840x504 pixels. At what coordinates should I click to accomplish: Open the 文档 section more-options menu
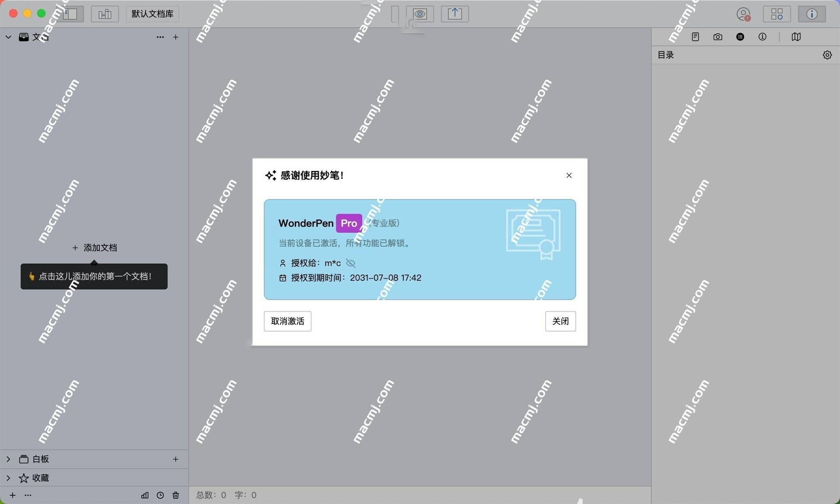(160, 37)
